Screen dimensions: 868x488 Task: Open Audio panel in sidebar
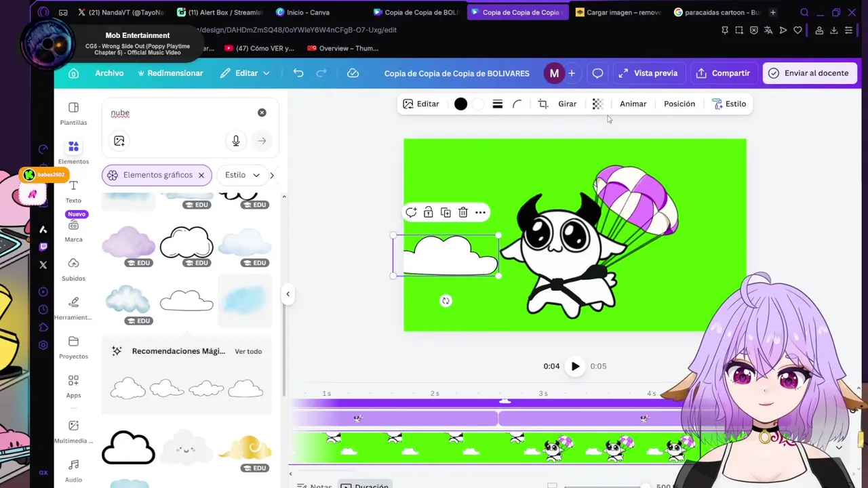pyautogui.click(x=73, y=471)
